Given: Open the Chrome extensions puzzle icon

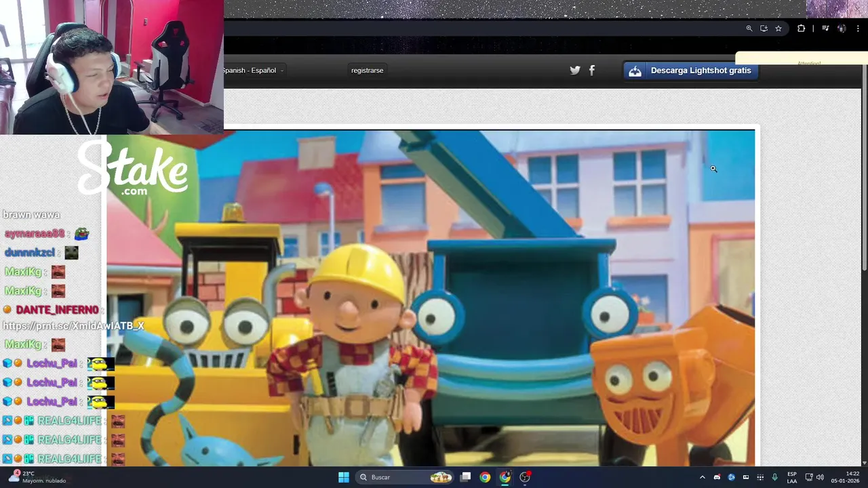Looking at the screenshot, I should tap(801, 28).
